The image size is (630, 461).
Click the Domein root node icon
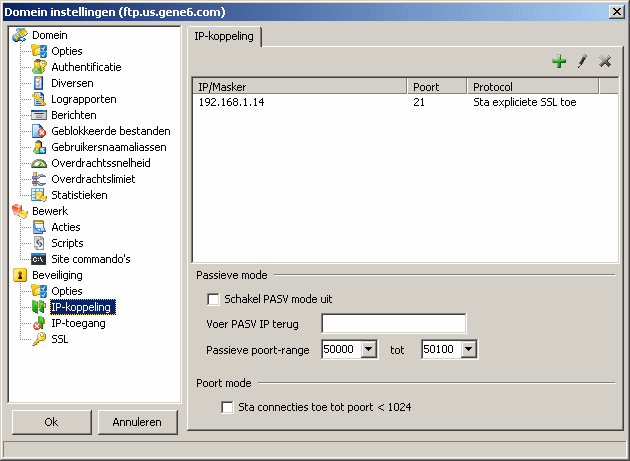pyautogui.click(x=20, y=35)
